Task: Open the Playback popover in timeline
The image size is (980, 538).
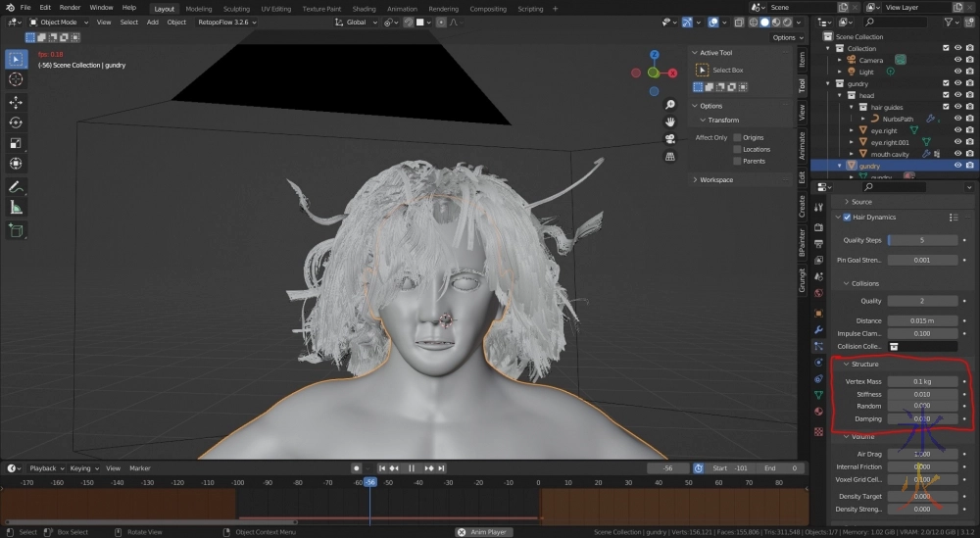Action: 45,468
